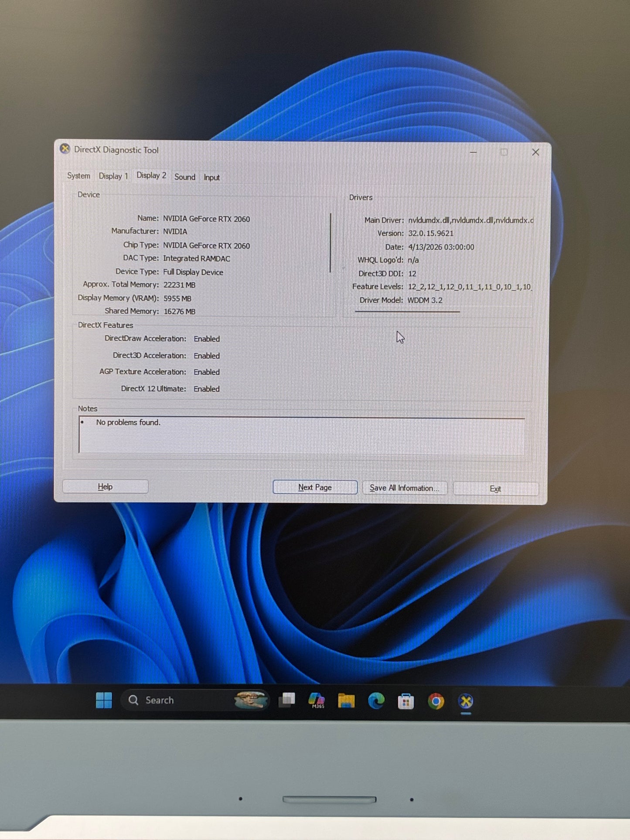Click 'Integrated RAMDAC' DAC Type value
This screenshot has height=840, width=630.
click(196, 258)
